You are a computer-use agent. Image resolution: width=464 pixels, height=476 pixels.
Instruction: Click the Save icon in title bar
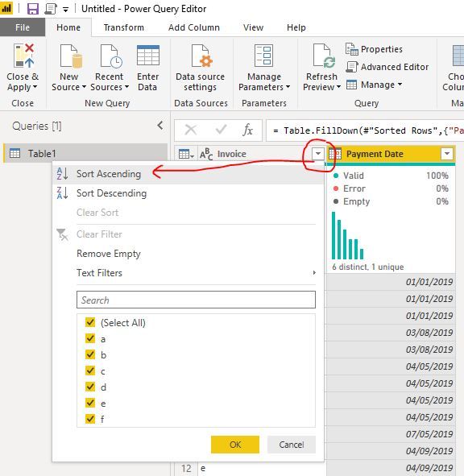[x=33, y=9]
